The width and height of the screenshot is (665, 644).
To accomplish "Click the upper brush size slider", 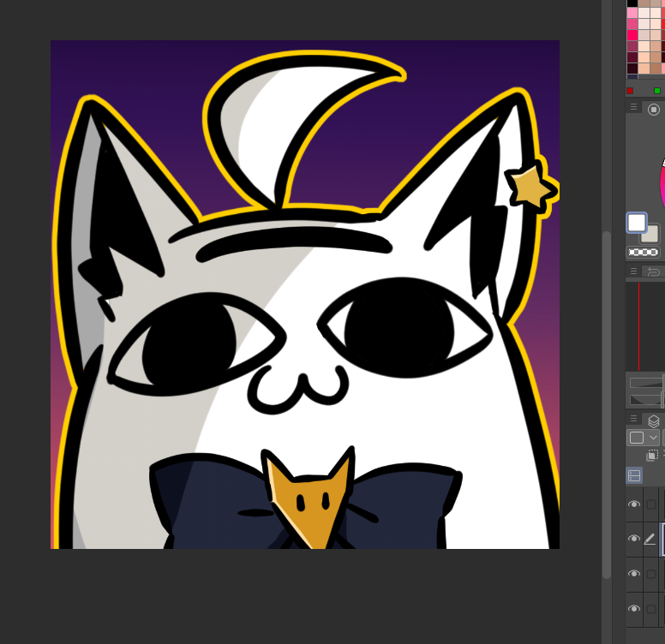I will [646, 383].
